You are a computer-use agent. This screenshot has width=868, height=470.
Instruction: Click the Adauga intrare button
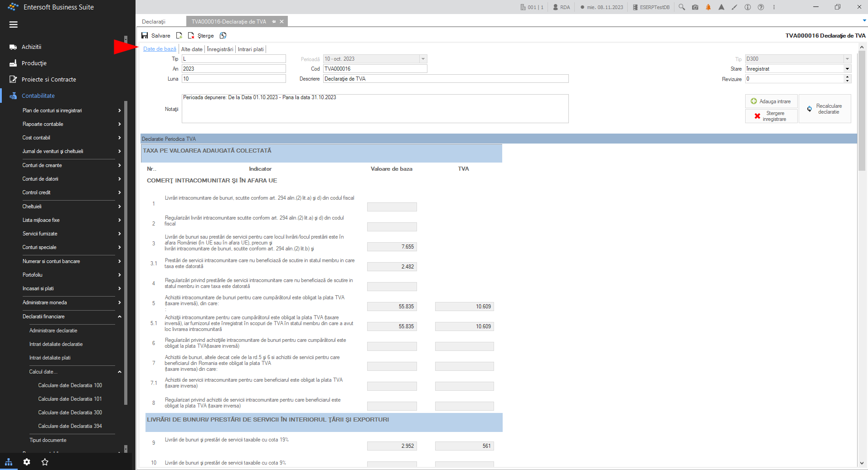[x=771, y=101]
